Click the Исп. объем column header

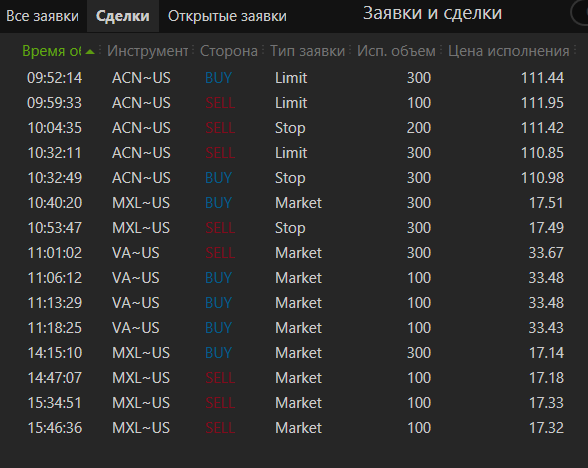pyautogui.click(x=396, y=51)
